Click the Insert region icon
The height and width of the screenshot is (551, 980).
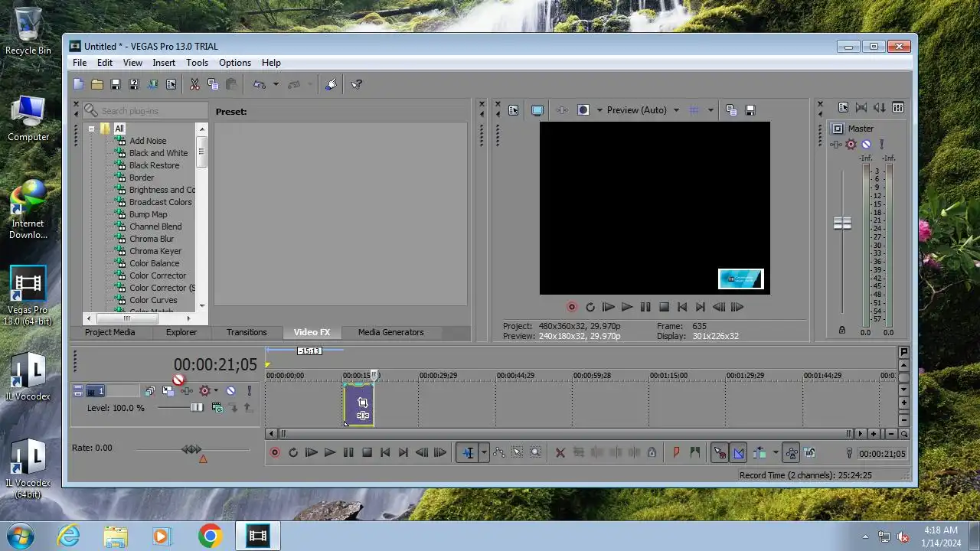pyautogui.click(x=694, y=453)
